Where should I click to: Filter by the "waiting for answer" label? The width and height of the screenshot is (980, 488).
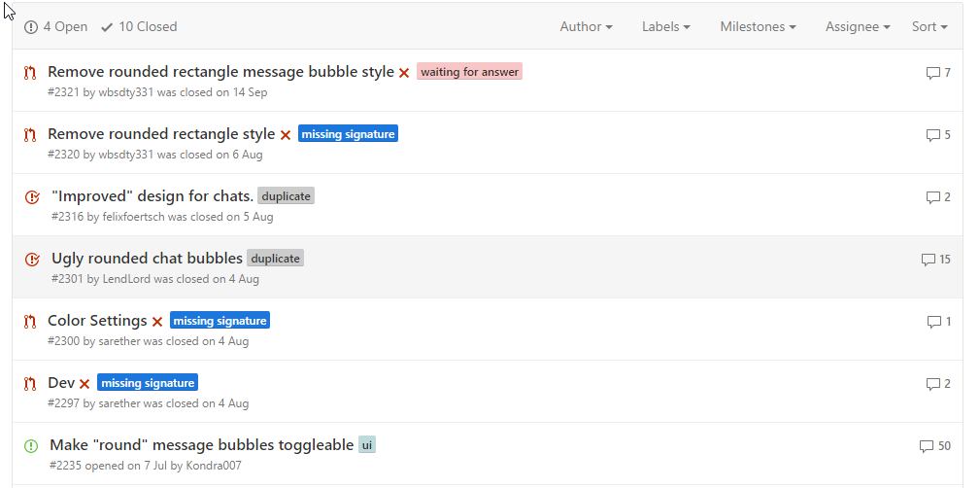click(x=469, y=72)
